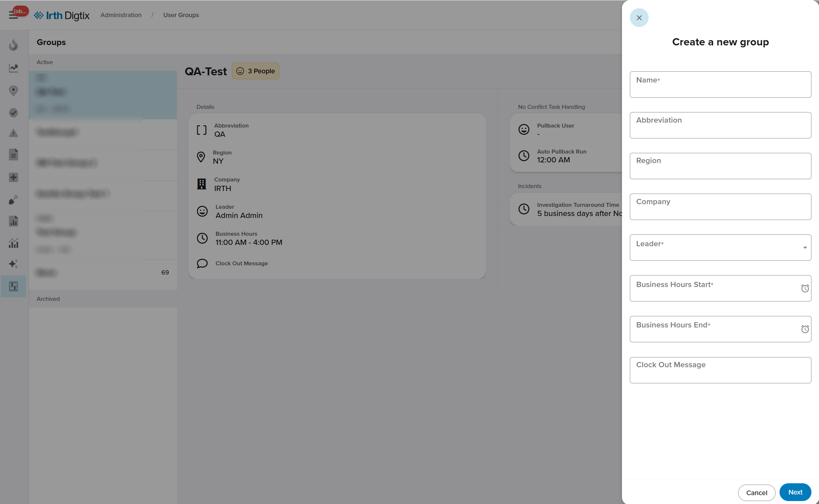The height and width of the screenshot is (504, 819).
Task: Click the Administration breadcrumb
Action: pos(121,15)
